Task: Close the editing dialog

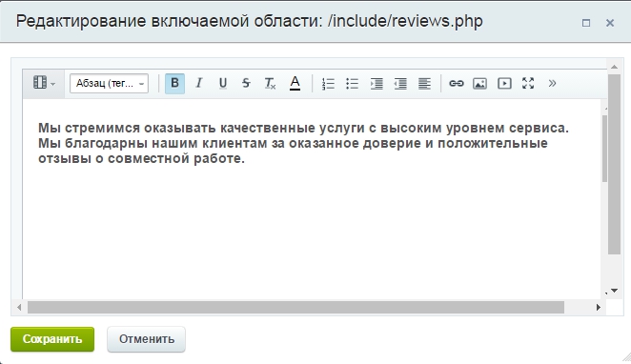Action: (x=610, y=23)
